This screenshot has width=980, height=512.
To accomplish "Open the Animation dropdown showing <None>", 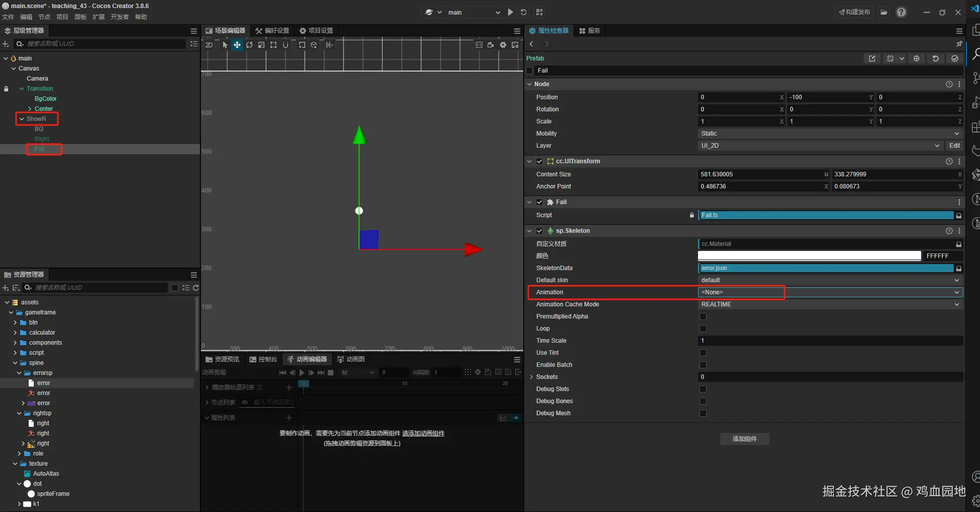I will [830, 292].
